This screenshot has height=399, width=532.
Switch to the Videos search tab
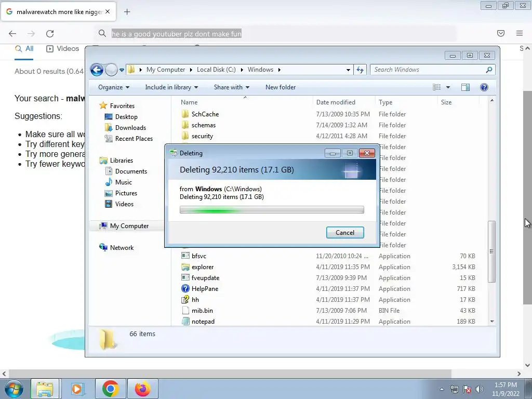[62, 49]
